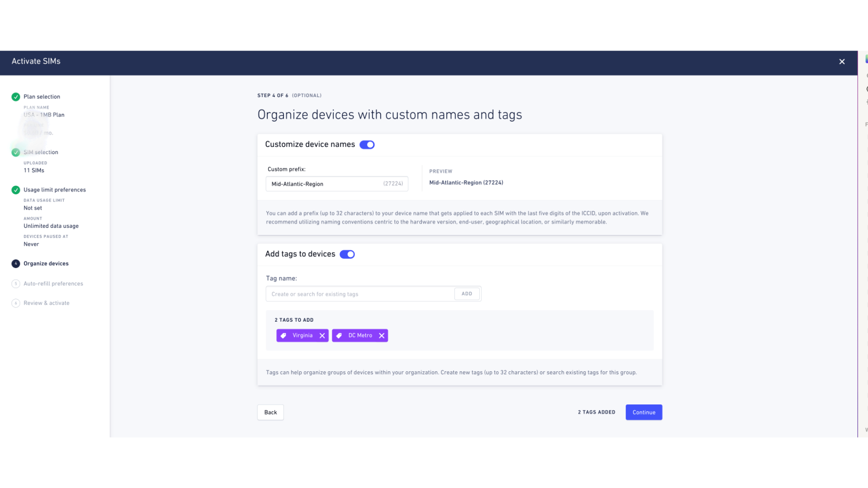Toggle off Customize device names
The image size is (868, 488).
tap(367, 145)
